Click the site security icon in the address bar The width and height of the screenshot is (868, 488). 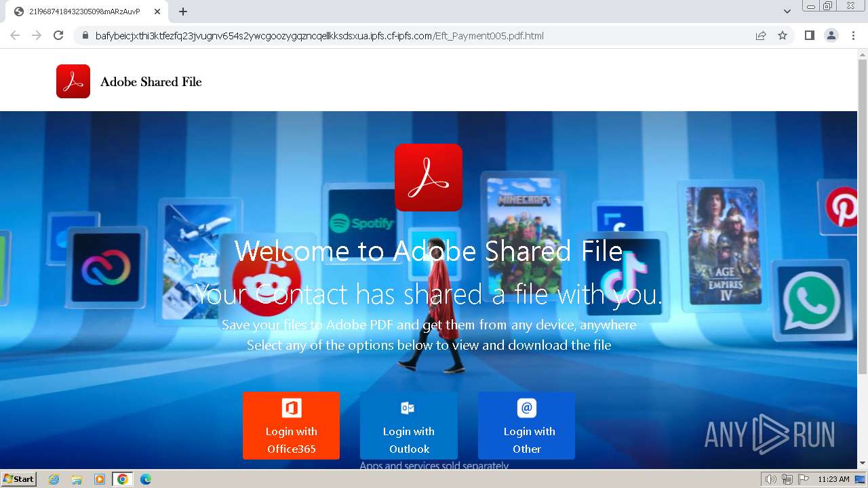click(x=85, y=36)
